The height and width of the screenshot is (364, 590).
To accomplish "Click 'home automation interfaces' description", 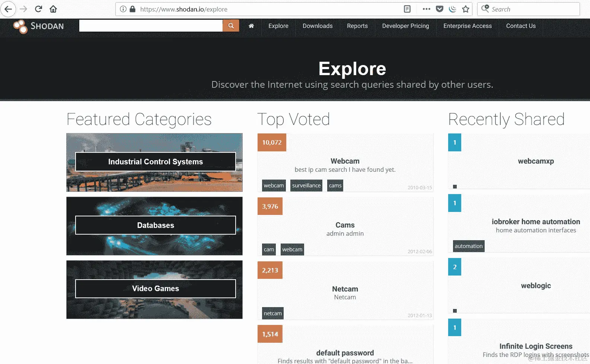I will coord(536,230).
